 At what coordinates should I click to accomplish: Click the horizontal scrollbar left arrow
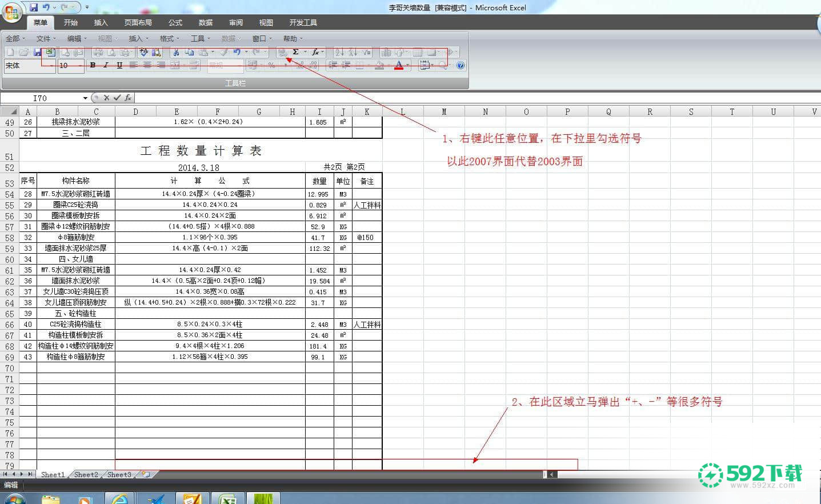(552, 474)
